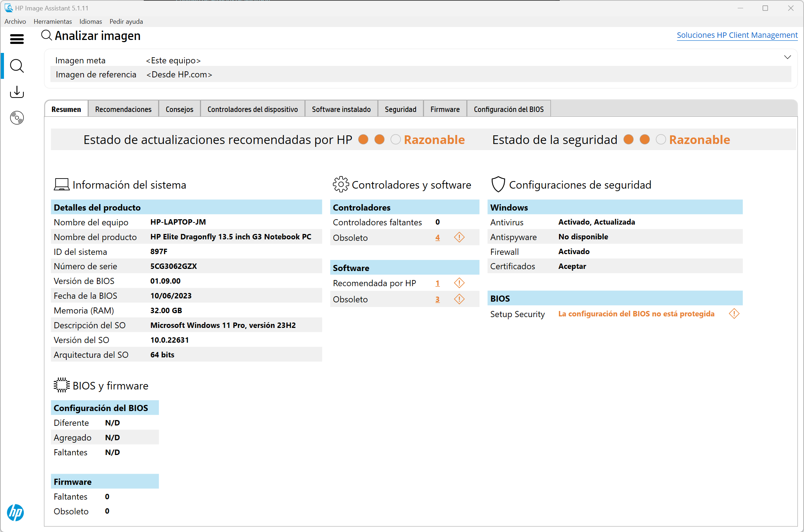This screenshot has height=532, width=804.
Task: Click the laptop icon of Información del sistema
Action: point(62,184)
